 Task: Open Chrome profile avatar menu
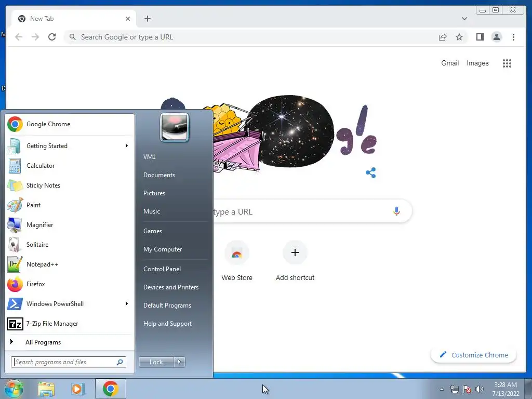496,37
